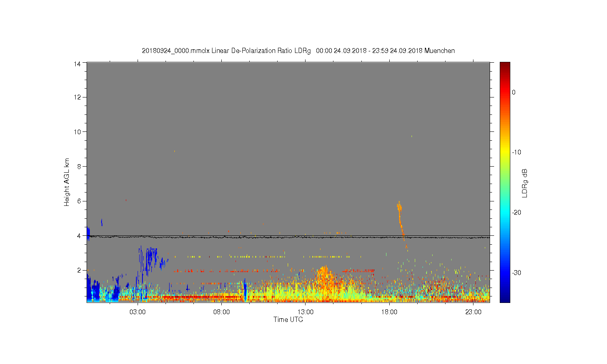Screen dimensions: 607x364
Task: Click the '10' height tick label
Action: pyautogui.click(x=77, y=132)
